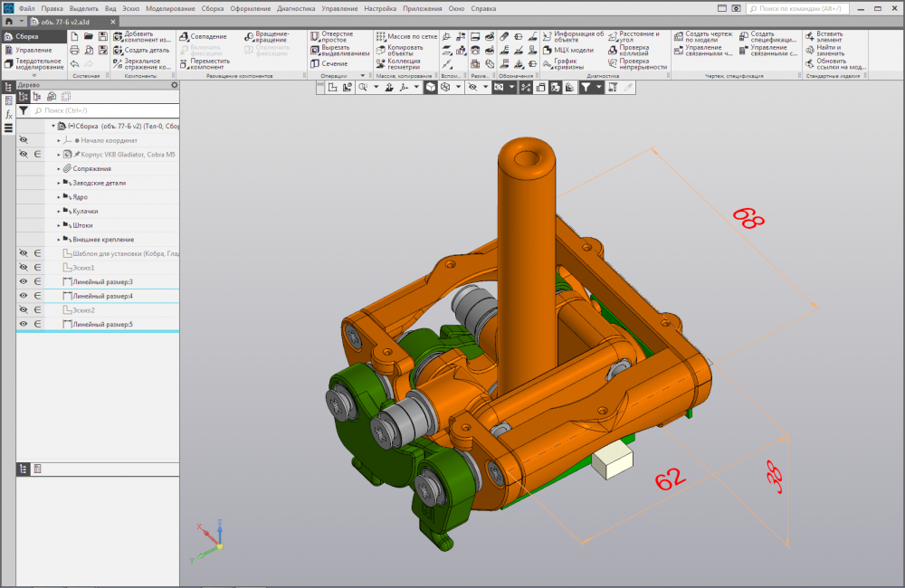Open tree panel settings gear
This screenshot has width=905, height=588.
tap(174, 84)
